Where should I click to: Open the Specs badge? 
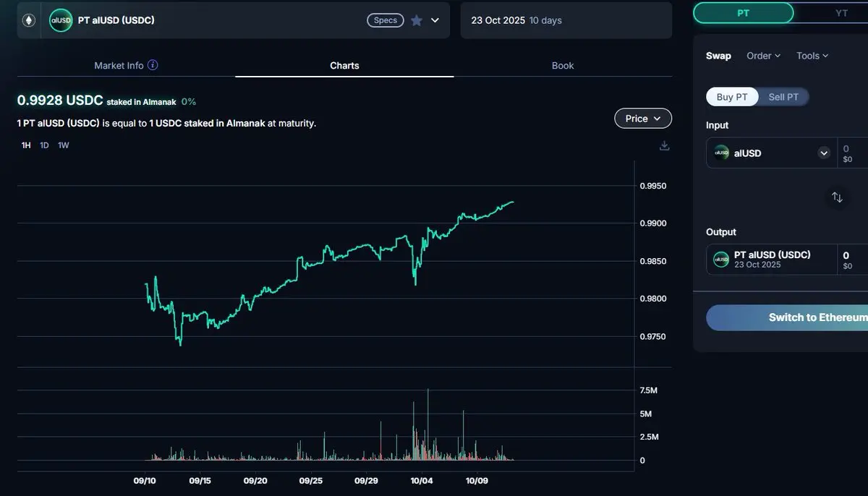coord(385,20)
